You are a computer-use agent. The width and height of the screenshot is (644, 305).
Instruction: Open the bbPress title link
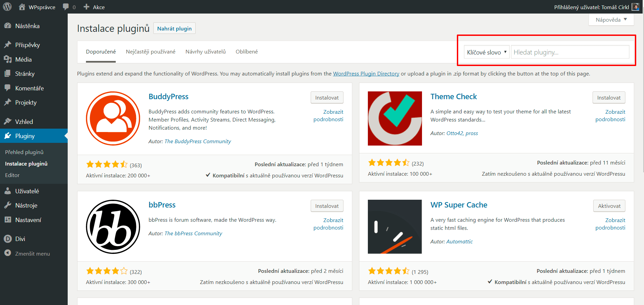click(162, 205)
